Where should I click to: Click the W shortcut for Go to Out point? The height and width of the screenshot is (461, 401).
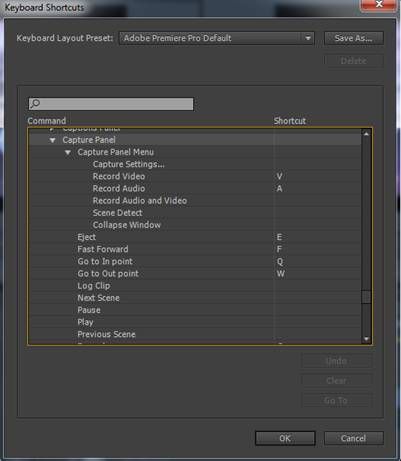281,274
